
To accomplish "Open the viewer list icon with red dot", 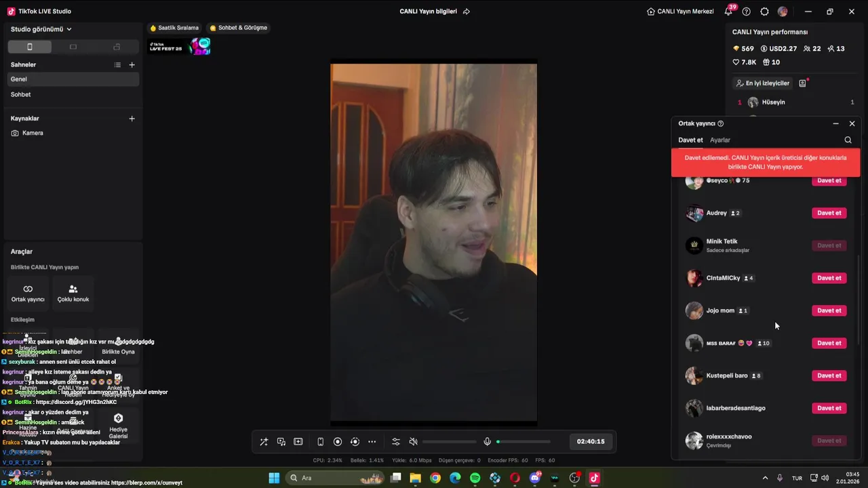I will pyautogui.click(x=803, y=83).
